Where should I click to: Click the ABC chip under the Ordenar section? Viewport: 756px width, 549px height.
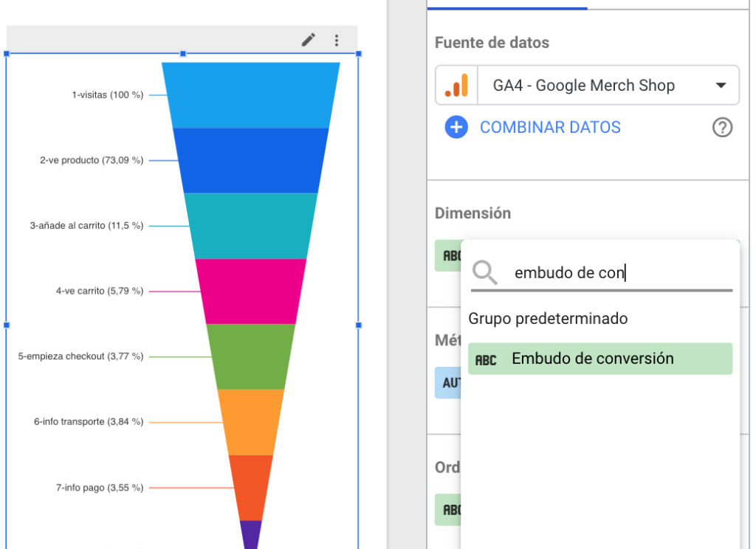coord(447,509)
